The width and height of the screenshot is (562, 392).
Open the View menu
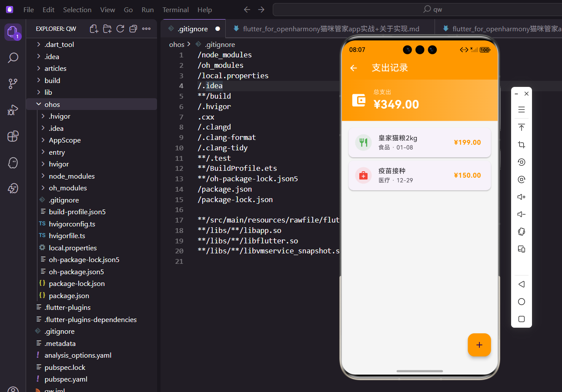tap(107, 10)
